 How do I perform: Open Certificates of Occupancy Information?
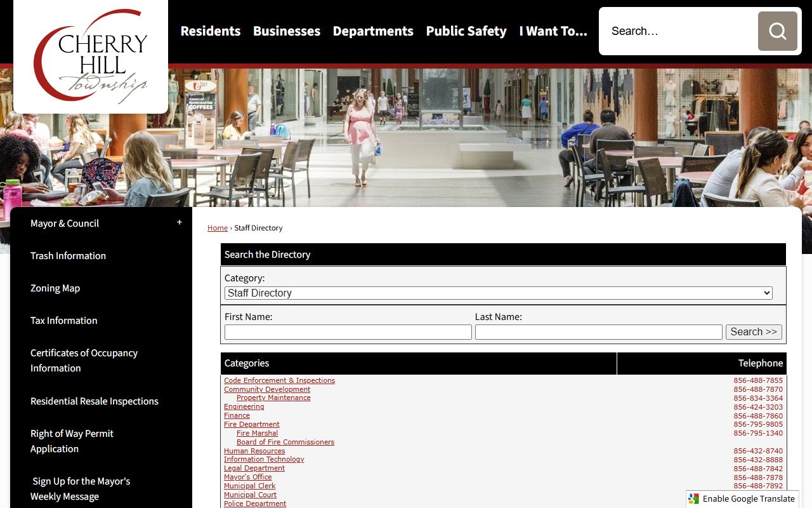pos(84,361)
